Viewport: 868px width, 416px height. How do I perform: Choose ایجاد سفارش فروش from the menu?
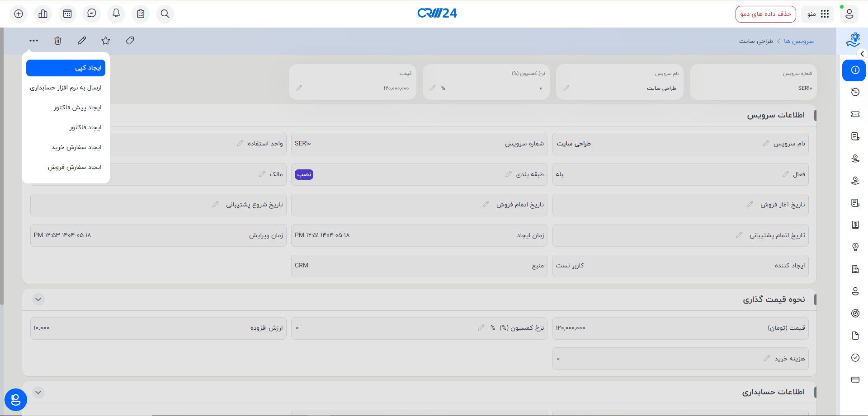tap(75, 167)
